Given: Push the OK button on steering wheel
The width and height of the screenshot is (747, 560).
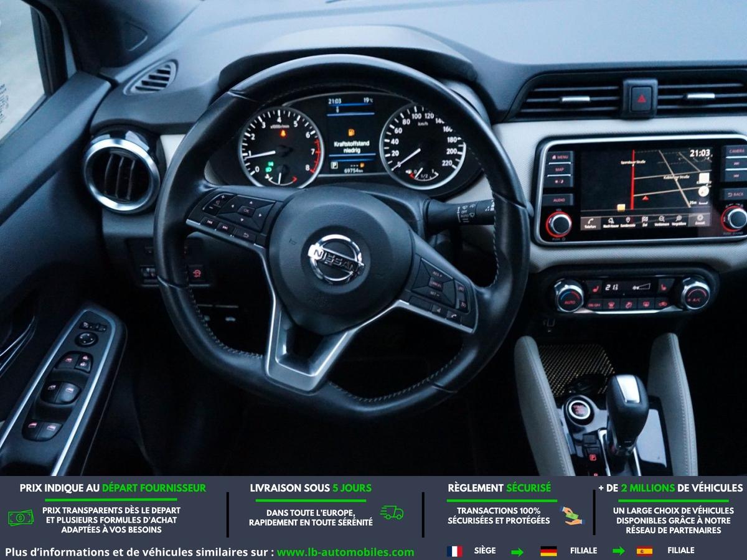Looking at the screenshot, I should point(246,210).
